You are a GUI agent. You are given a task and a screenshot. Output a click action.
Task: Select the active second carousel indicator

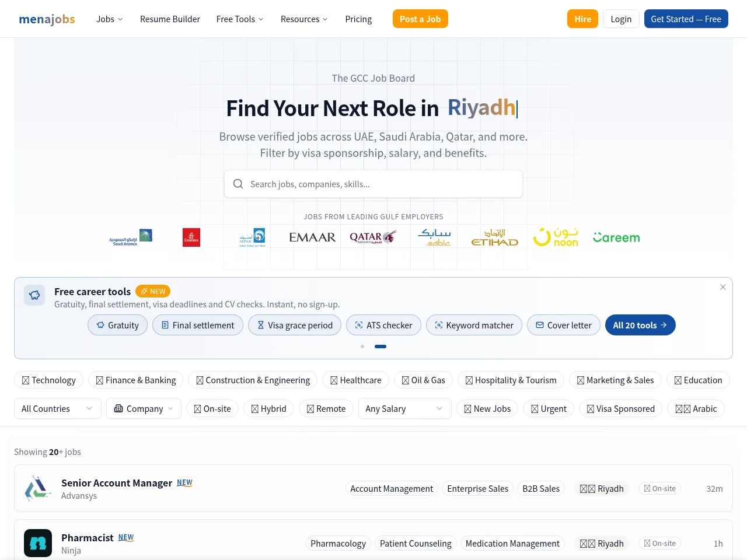[x=381, y=346]
